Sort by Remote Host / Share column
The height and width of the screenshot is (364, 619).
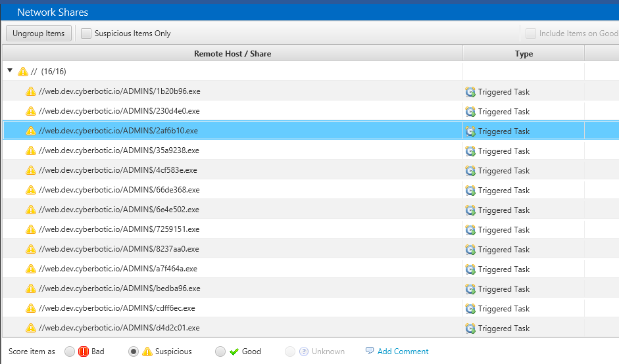point(232,54)
